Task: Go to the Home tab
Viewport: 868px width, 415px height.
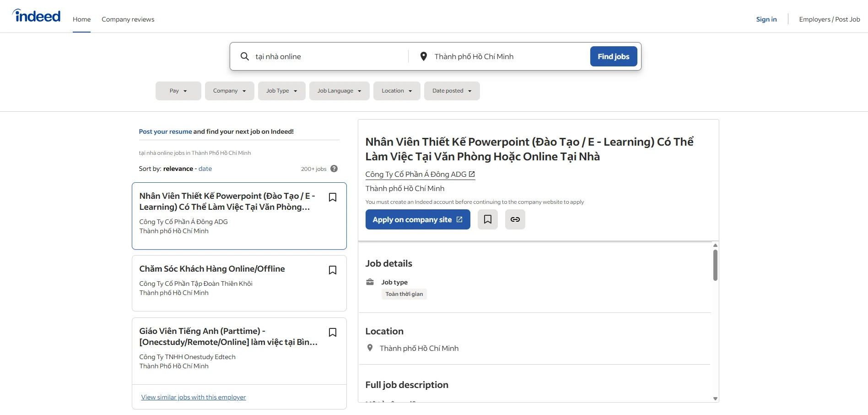Action: 81,19
